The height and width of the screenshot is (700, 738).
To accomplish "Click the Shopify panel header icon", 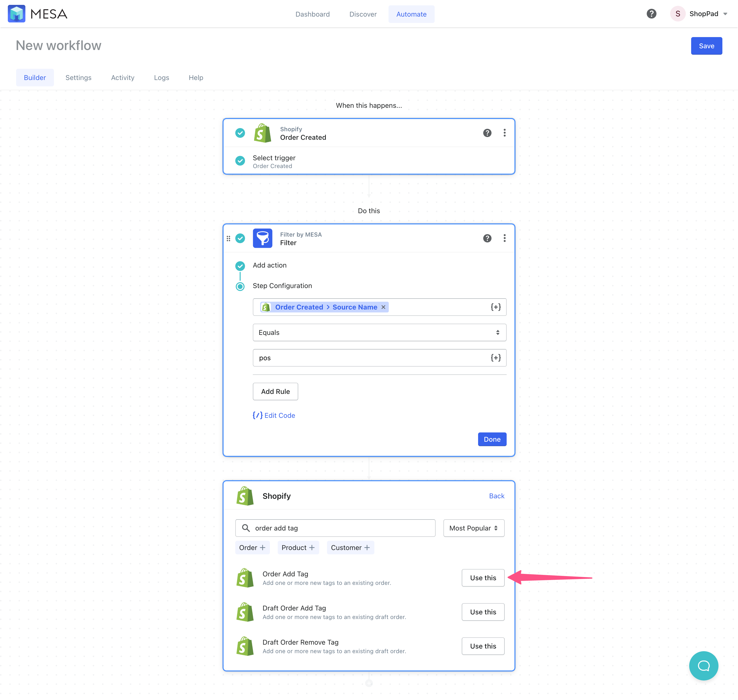I will point(245,496).
